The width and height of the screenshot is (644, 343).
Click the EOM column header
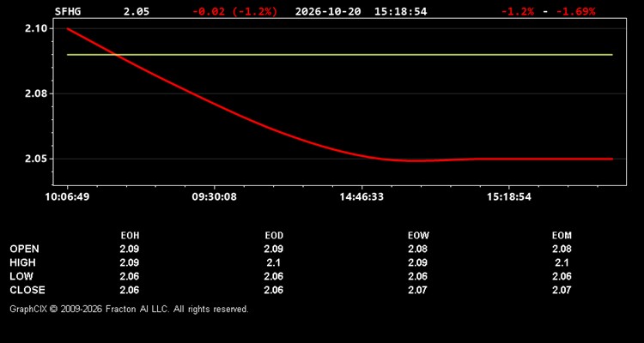562,236
